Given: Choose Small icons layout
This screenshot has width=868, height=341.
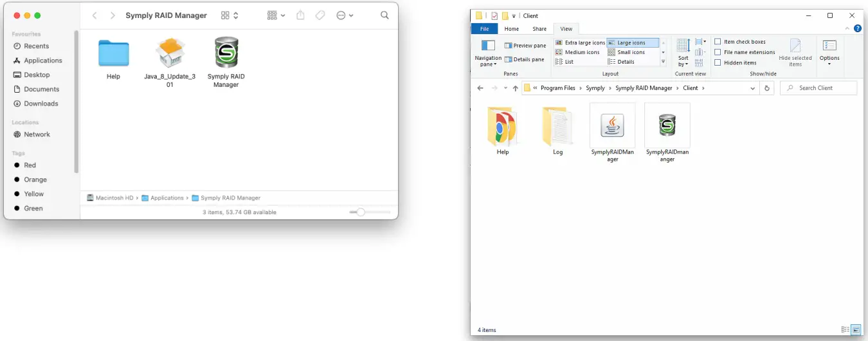Looking at the screenshot, I should coord(627,52).
